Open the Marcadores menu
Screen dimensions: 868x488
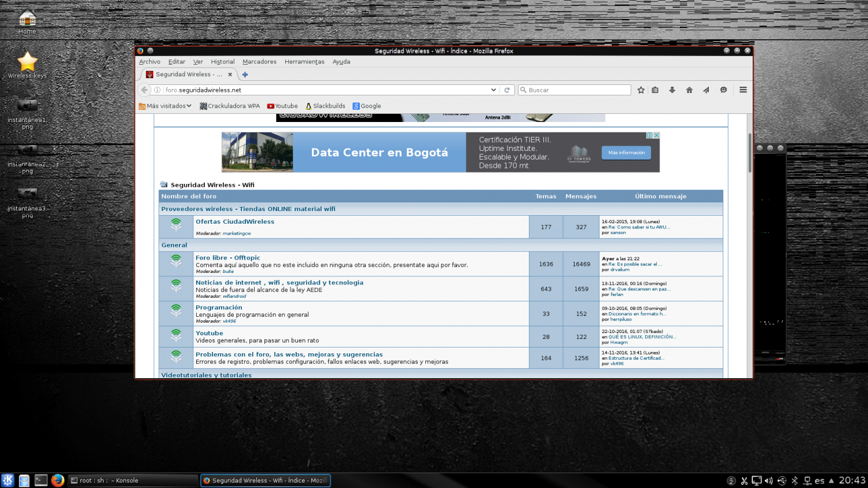click(259, 62)
